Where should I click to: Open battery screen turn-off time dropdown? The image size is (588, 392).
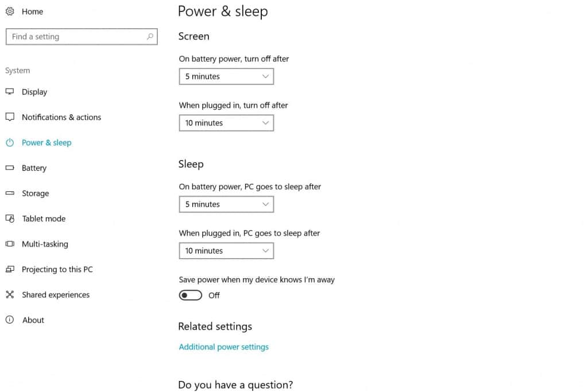[226, 76]
